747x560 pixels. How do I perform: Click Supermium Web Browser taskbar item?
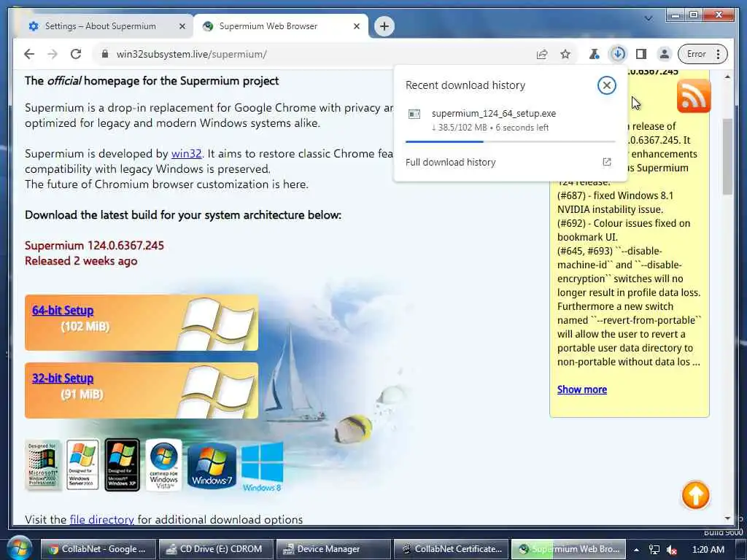569,549
